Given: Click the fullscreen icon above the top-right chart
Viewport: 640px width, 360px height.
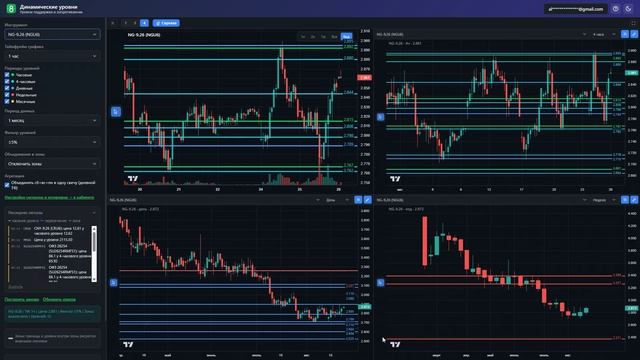Looking at the screenshot, I should point(633,23).
